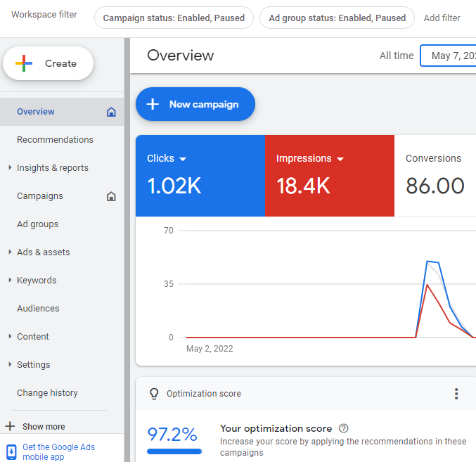This screenshot has height=462, width=476.
Task: Click the Campaign status filter chip
Action: pyautogui.click(x=174, y=18)
